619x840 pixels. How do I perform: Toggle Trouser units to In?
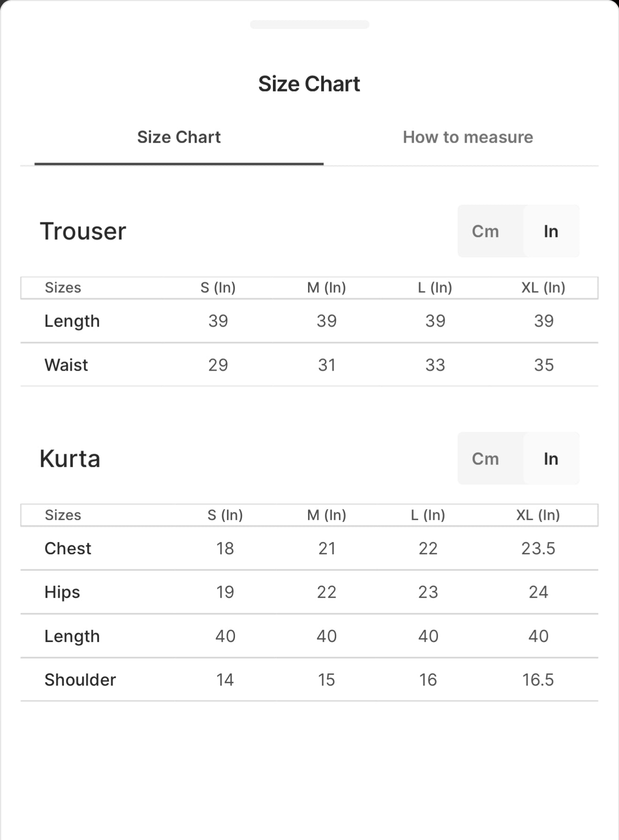pyautogui.click(x=551, y=231)
